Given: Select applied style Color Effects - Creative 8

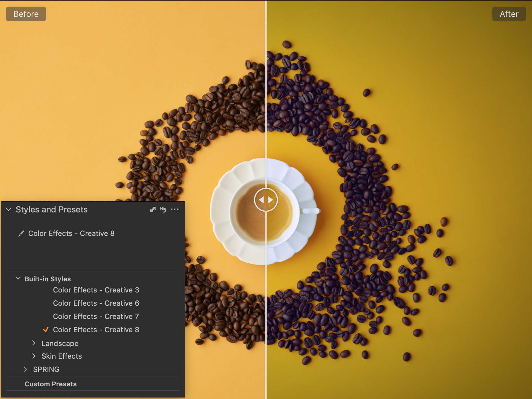Looking at the screenshot, I should pyautogui.click(x=71, y=234).
